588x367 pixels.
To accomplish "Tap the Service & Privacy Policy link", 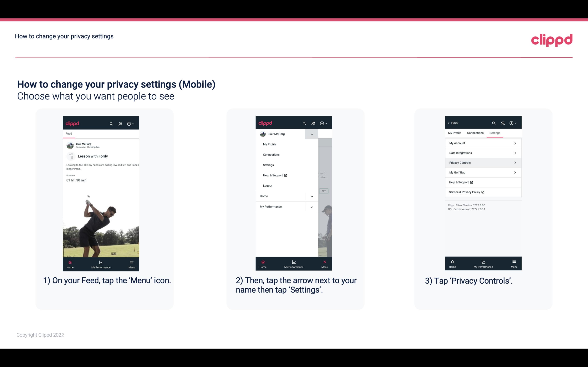I will [465, 192].
